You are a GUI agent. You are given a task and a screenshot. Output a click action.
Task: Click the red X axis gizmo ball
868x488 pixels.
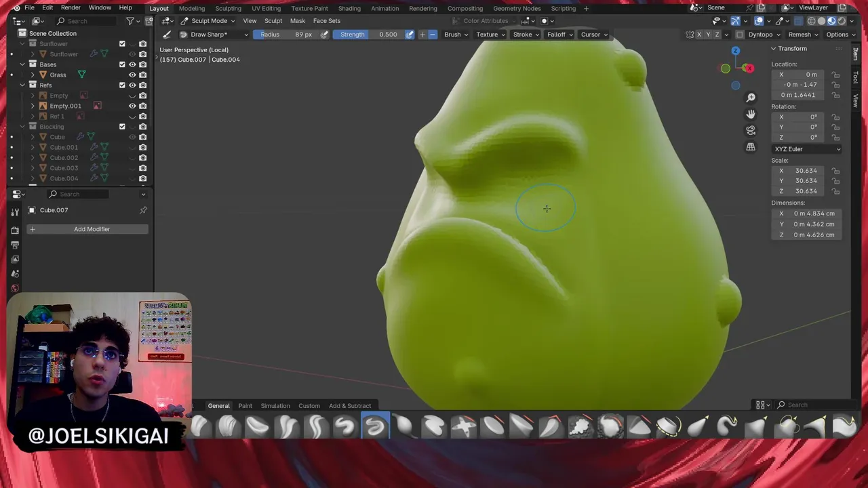pos(749,68)
